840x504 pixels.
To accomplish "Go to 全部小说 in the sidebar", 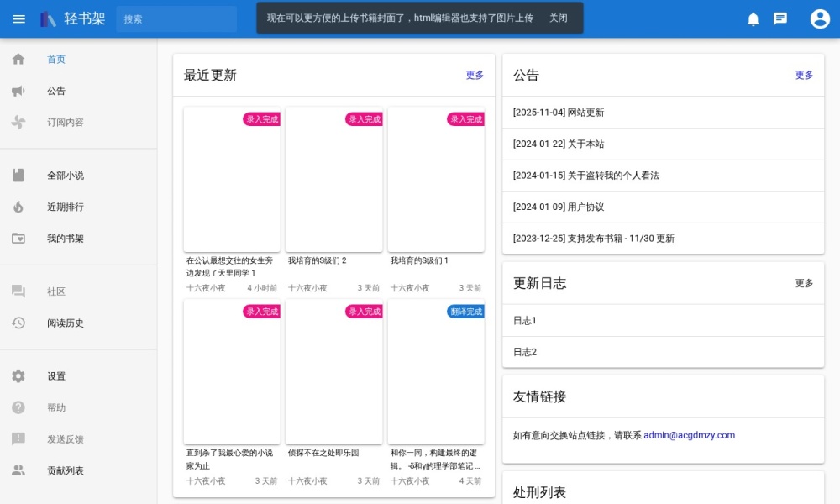I will tap(66, 176).
